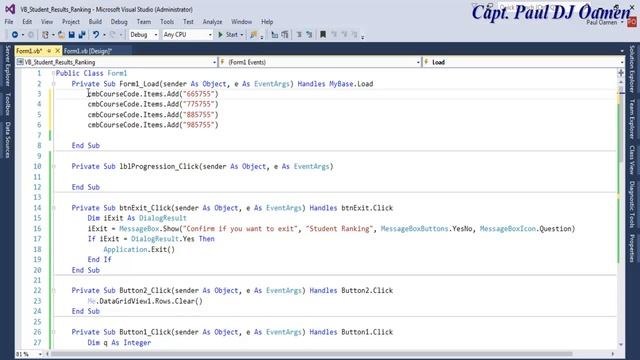Screen dimensions: 640x360
Task: Close the Form1.vb tab
Action: 58,51
